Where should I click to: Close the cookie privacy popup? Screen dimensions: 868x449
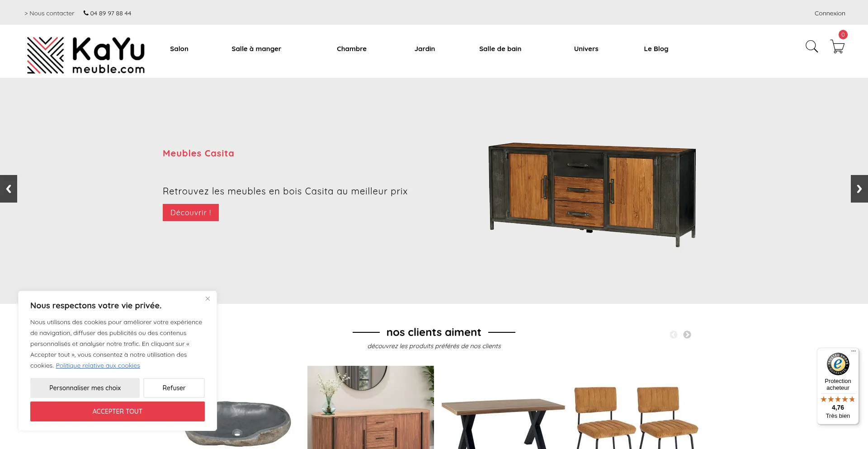[x=208, y=298]
